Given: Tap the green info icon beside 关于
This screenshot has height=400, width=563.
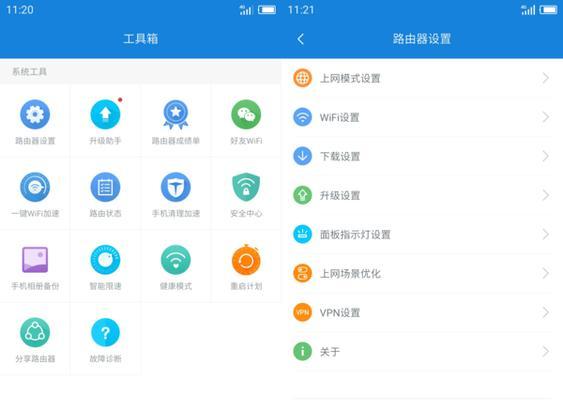Looking at the screenshot, I should click(x=302, y=352).
